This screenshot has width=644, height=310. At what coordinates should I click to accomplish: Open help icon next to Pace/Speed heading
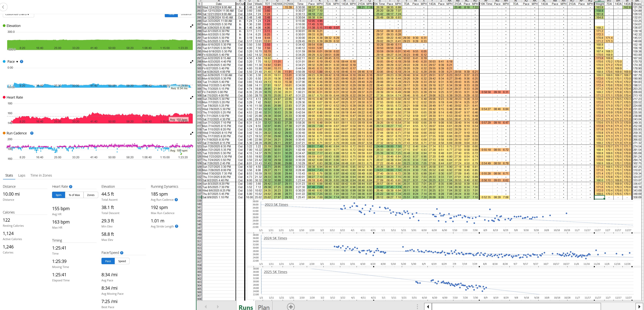pos(122,253)
